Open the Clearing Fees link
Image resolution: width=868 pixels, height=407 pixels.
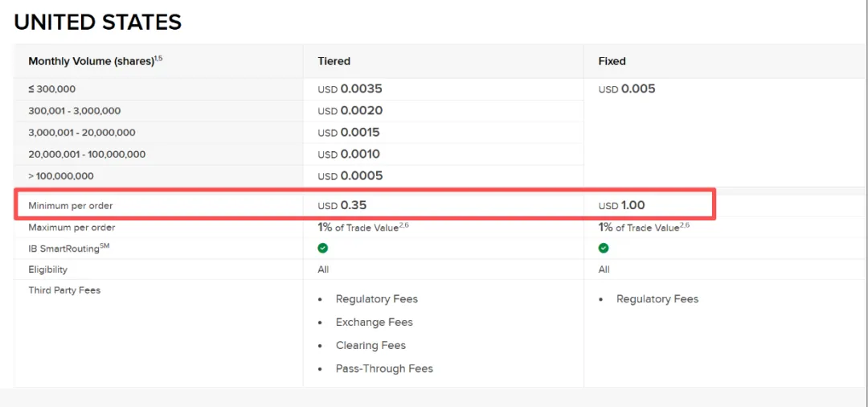click(371, 346)
